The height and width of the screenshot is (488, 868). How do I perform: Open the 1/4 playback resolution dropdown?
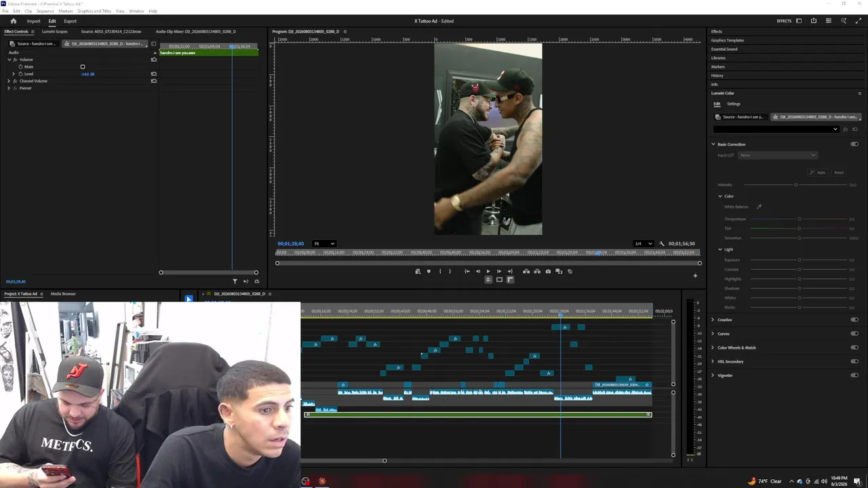click(643, 244)
